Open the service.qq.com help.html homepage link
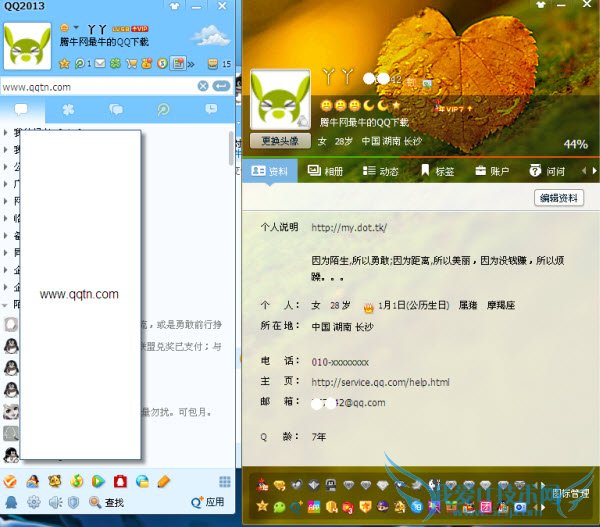Image resolution: width=600 pixels, height=527 pixels. click(x=380, y=382)
